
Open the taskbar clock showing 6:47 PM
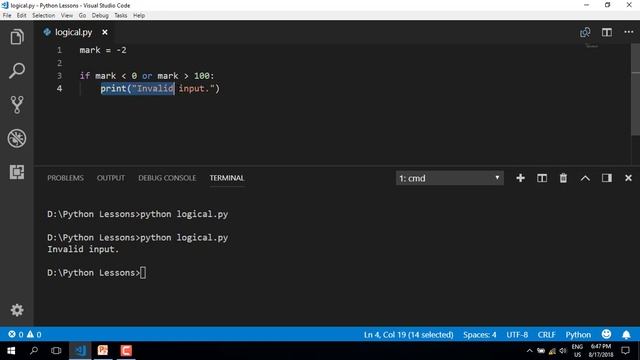[x=601, y=351]
